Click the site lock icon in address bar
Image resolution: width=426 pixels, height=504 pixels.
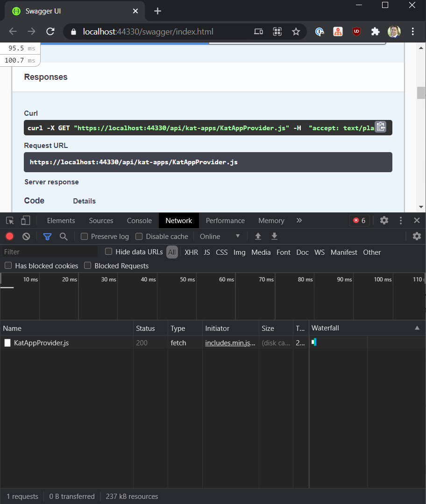click(x=73, y=32)
